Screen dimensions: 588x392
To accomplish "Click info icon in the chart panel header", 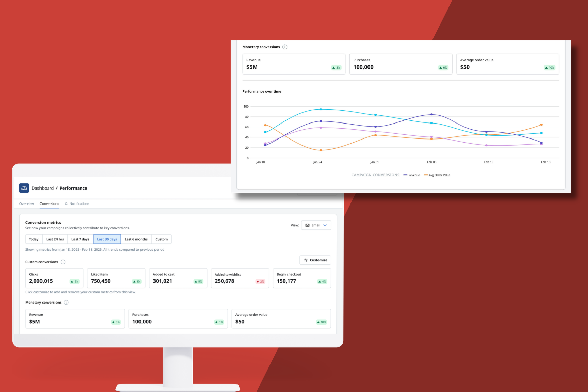I will click(285, 47).
